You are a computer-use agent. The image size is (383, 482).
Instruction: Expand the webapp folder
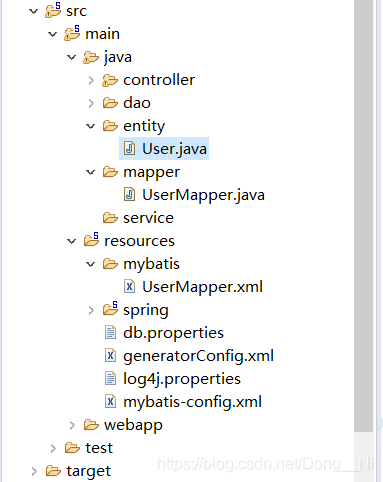72,425
